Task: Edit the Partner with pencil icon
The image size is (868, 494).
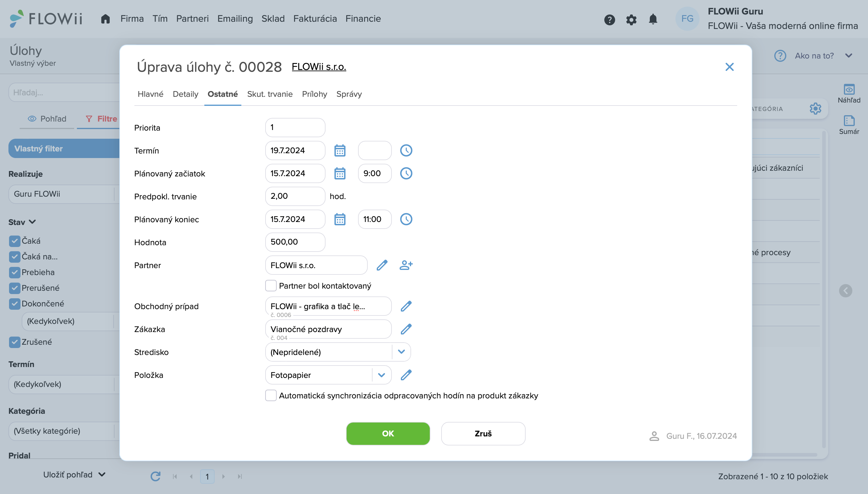Action: coord(382,265)
